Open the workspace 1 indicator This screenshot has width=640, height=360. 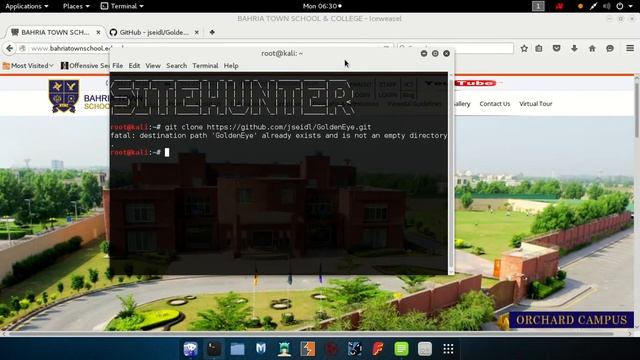(538, 6)
